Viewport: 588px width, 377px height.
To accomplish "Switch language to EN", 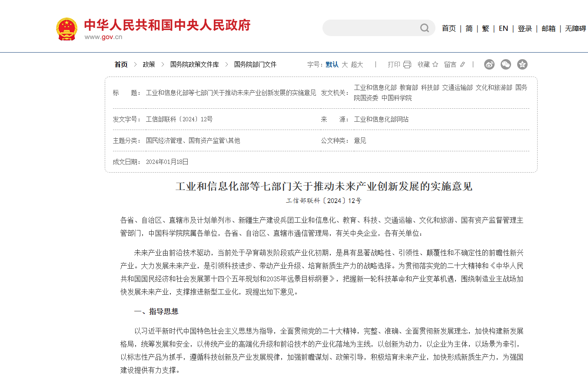I will 503,28.
